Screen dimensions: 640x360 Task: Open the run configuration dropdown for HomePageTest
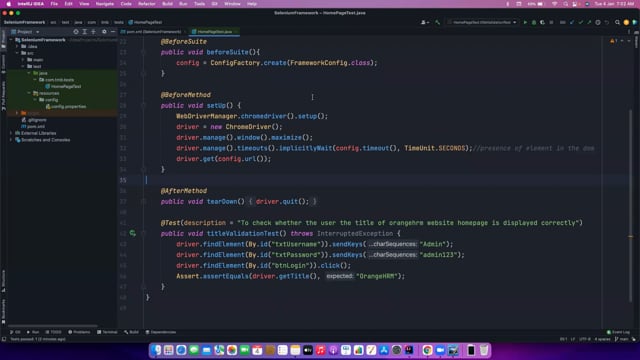[x=482, y=22]
